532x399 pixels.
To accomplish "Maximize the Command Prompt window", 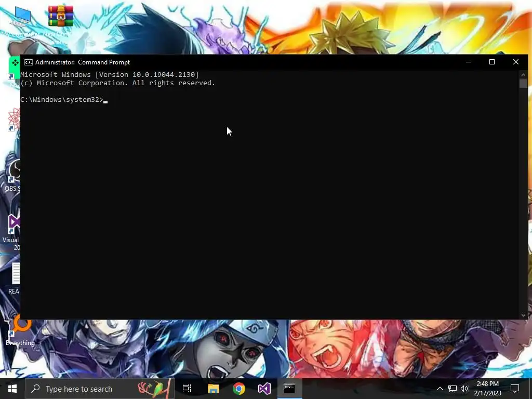I will click(x=492, y=62).
